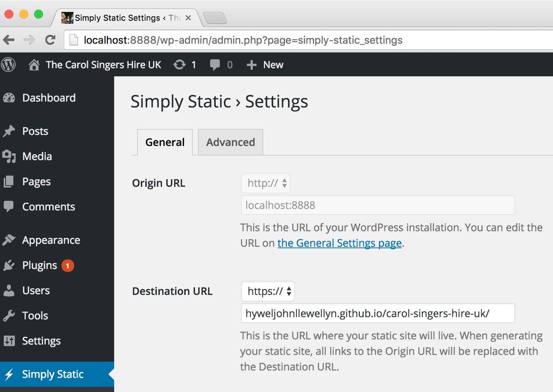
Task: Click the New content link
Action: (273, 65)
